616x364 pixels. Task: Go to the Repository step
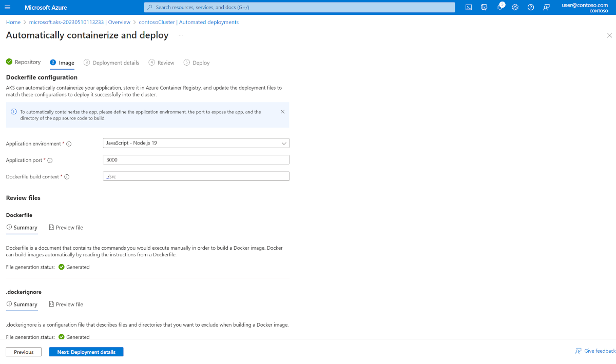(x=24, y=62)
